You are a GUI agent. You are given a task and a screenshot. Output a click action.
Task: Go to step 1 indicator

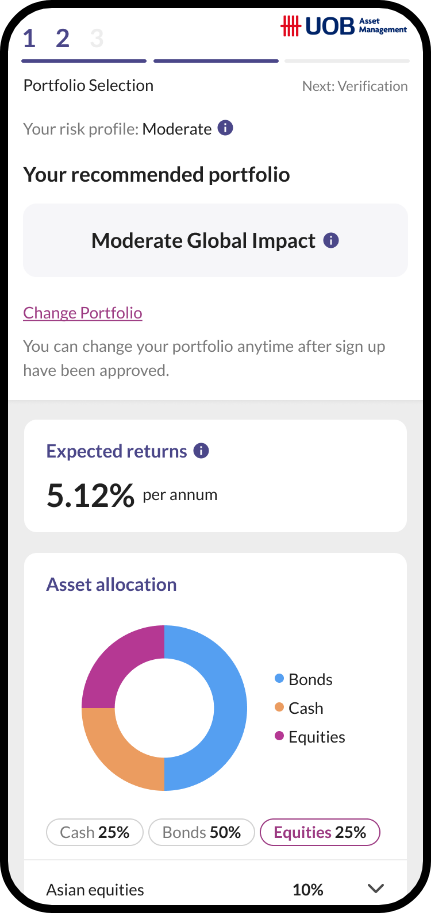click(x=29, y=38)
